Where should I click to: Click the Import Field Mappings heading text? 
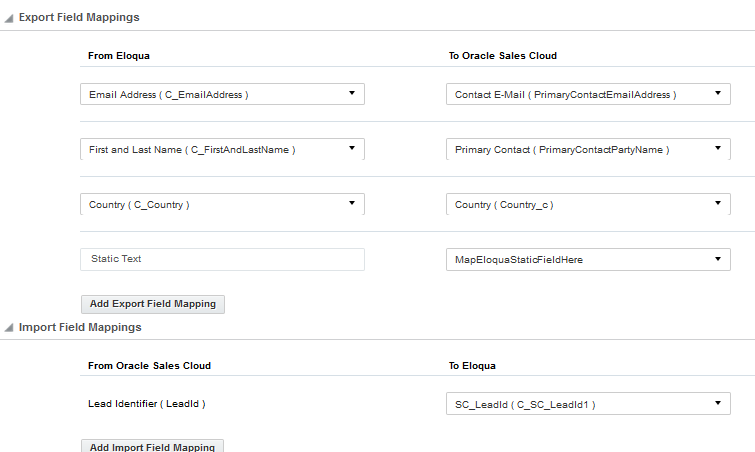pos(80,327)
